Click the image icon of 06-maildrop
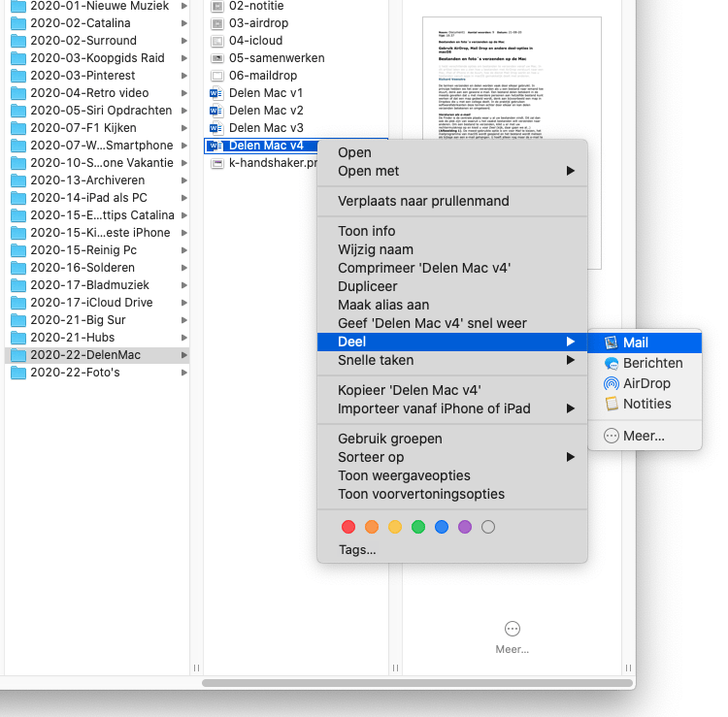Viewport: 728px width, 717px height. pyautogui.click(x=216, y=76)
